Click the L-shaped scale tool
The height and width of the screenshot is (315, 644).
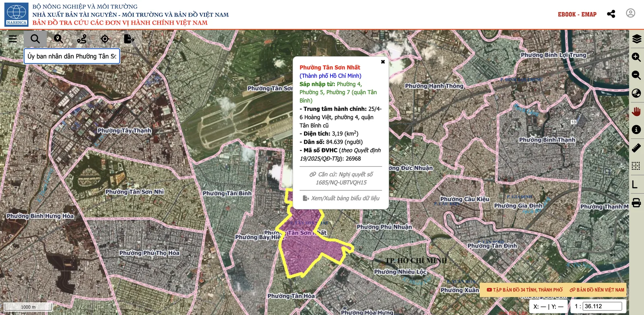[635, 184]
